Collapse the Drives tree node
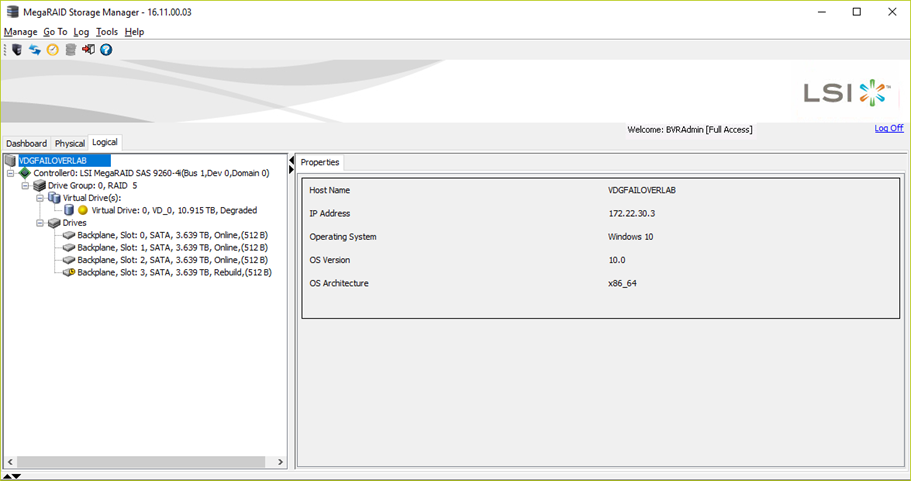The image size is (911, 481). click(x=40, y=223)
